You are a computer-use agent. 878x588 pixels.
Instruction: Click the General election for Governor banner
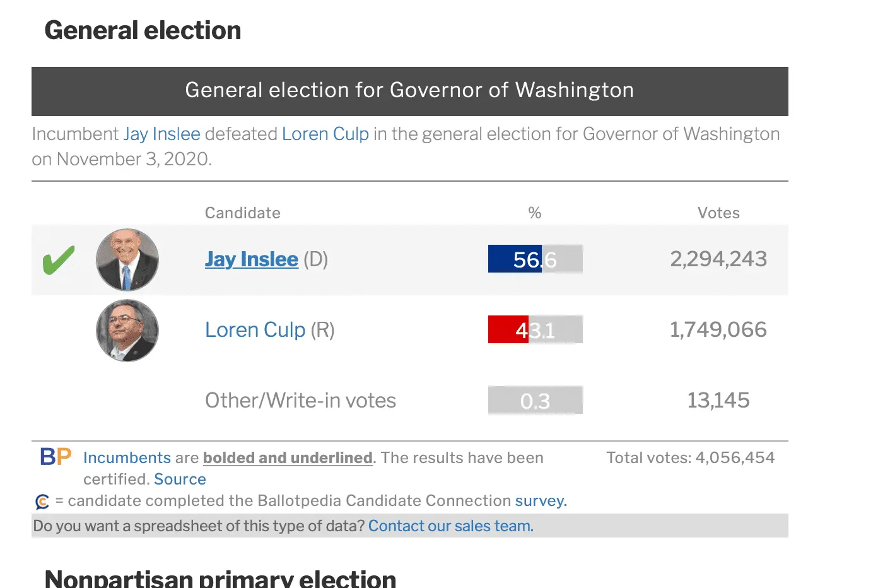(409, 91)
